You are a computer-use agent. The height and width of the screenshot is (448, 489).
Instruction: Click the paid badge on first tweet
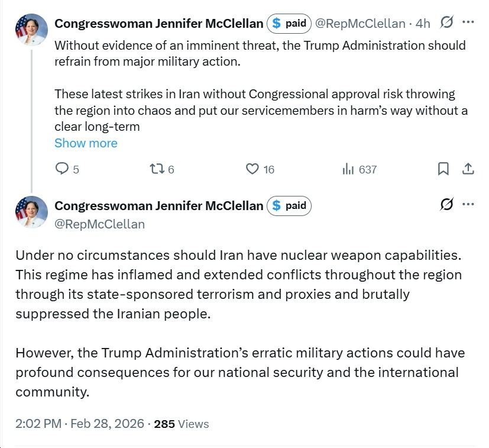coord(289,24)
